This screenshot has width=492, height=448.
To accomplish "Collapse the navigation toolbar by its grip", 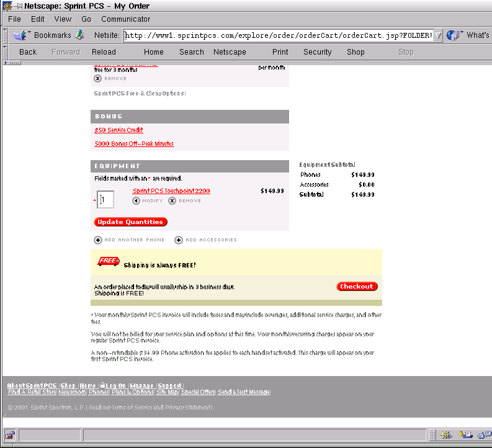I will pos(5,52).
